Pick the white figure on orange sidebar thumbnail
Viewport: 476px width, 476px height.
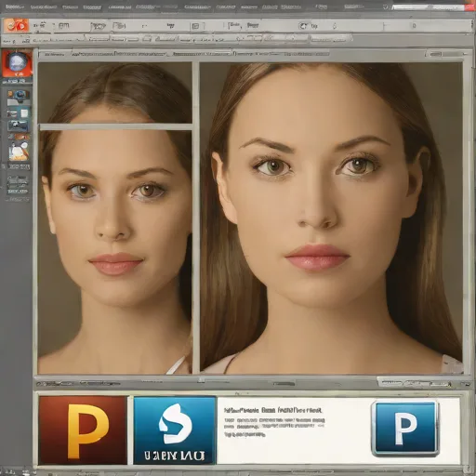point(19,151)
